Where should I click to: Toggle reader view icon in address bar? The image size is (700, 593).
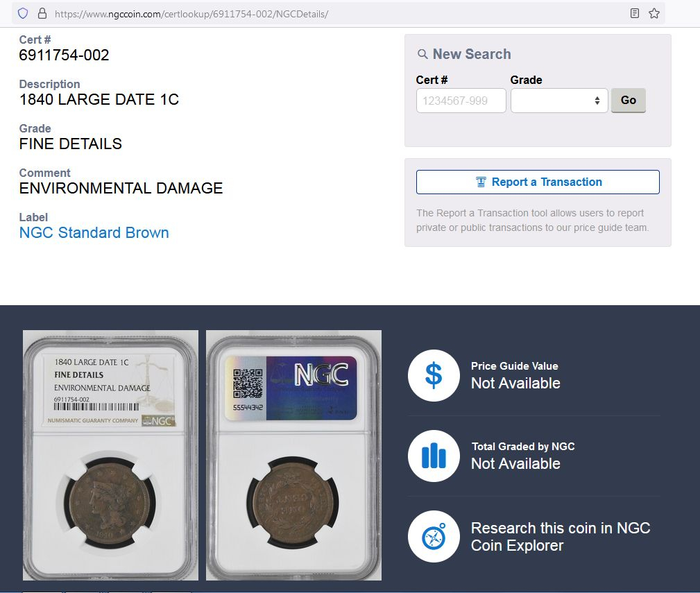(634, 13)
